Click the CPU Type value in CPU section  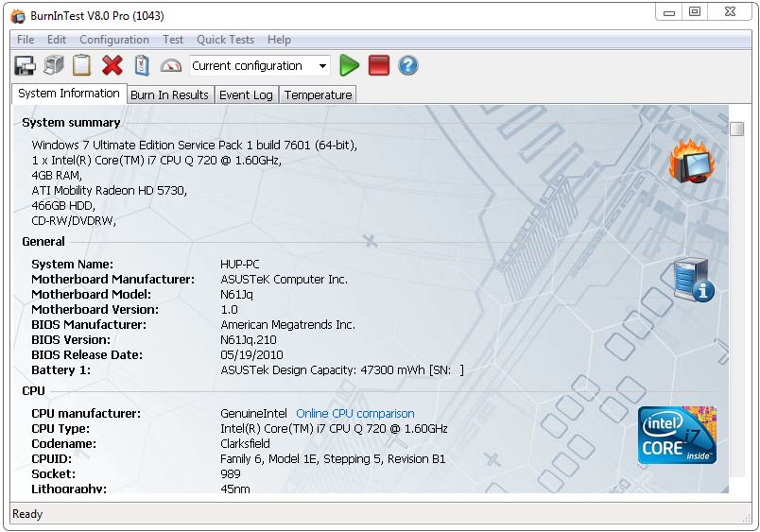334,429
